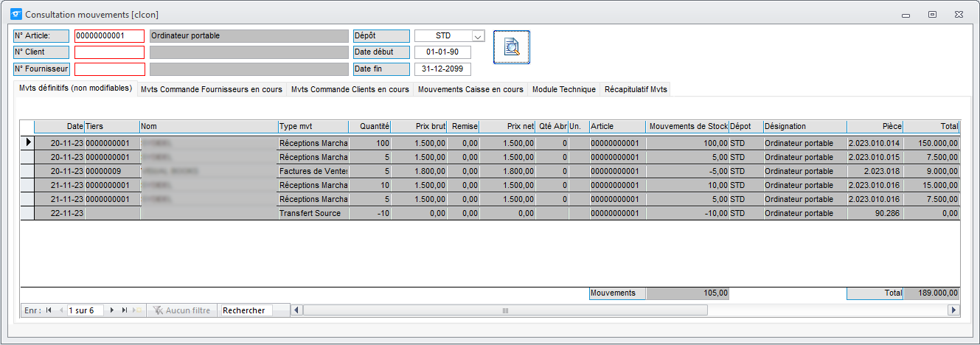Click the horizontal scrollbar right arrow
The image size is (980, 345).
click(953, 310)
